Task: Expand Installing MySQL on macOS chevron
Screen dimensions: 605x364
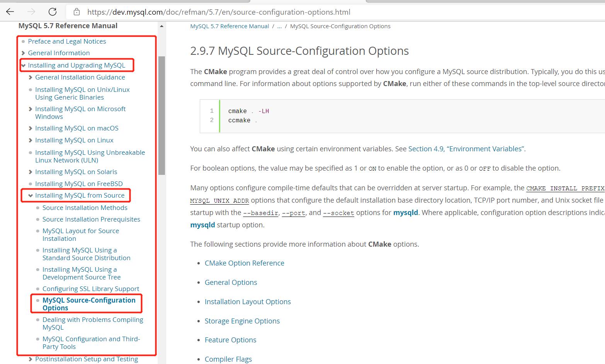Action: coord(31,128)
